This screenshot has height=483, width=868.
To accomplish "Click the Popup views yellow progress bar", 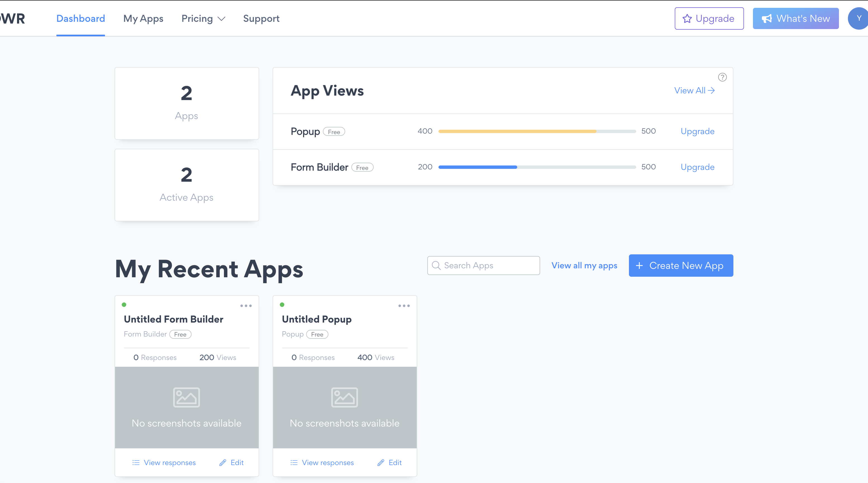I will click(517, 131).
